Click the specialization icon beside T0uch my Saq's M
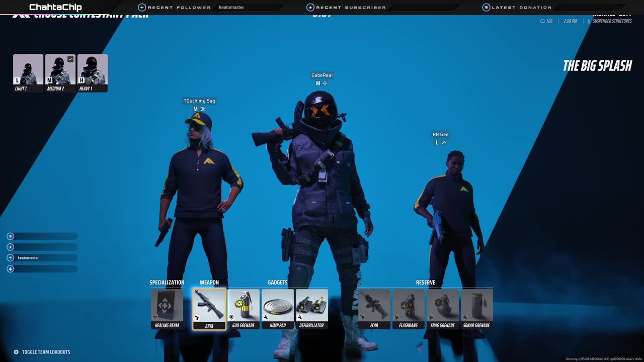Image resolution: width=644 pixels, height=362 pixels. click(203, 109)
